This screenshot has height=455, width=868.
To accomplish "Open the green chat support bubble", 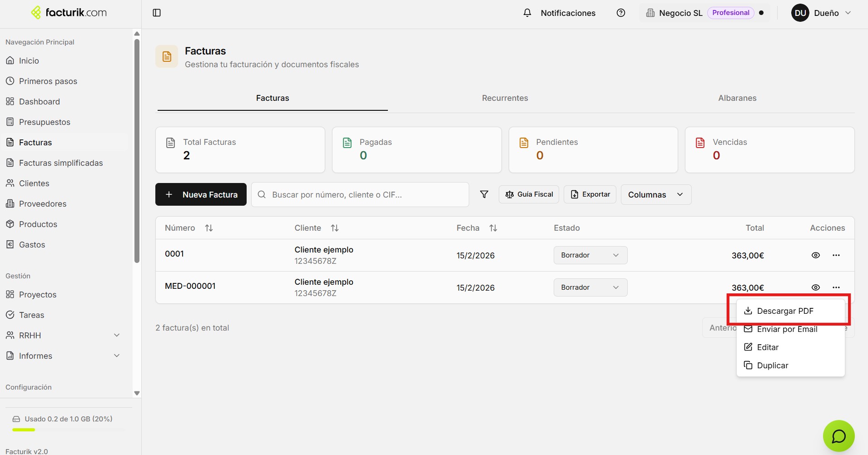I will pos(838,436).
